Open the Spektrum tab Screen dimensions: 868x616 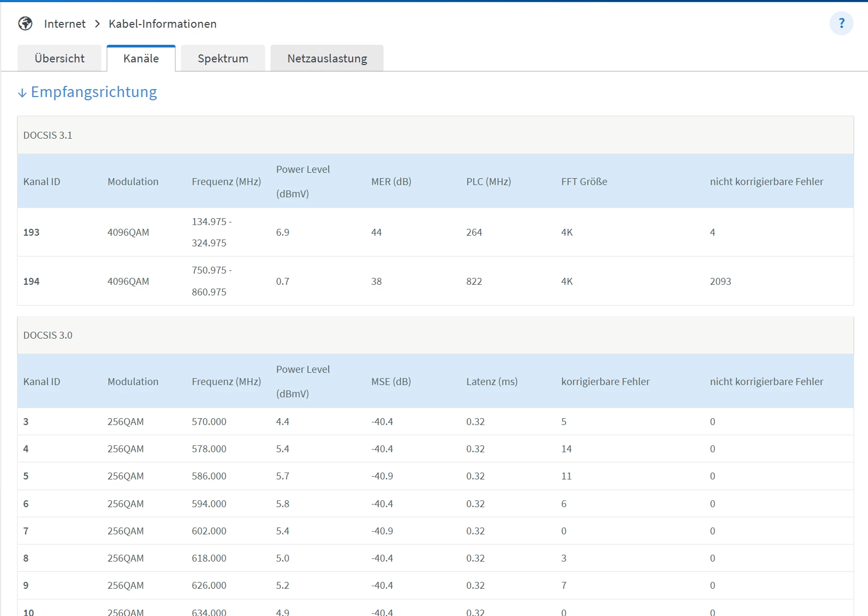click(x=222, y=59)
